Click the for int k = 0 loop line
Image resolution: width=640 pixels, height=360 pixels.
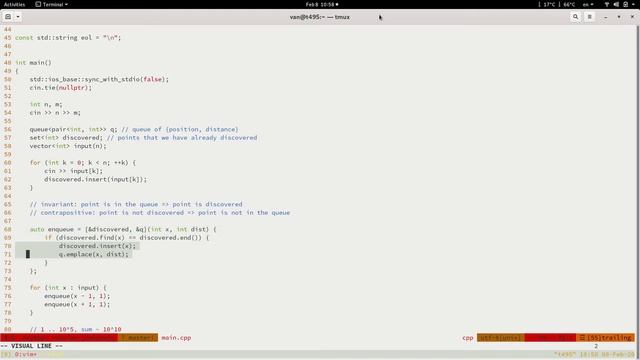coord(82,162)
